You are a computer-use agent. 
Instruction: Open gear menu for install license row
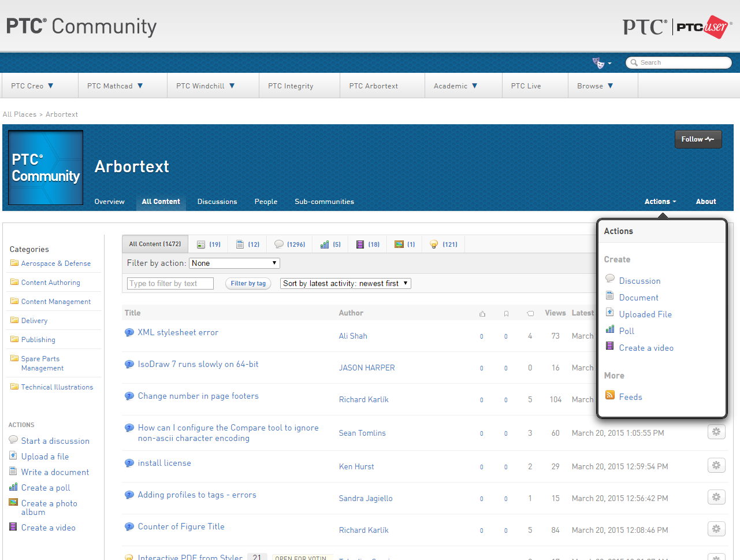tap(716, 465)
